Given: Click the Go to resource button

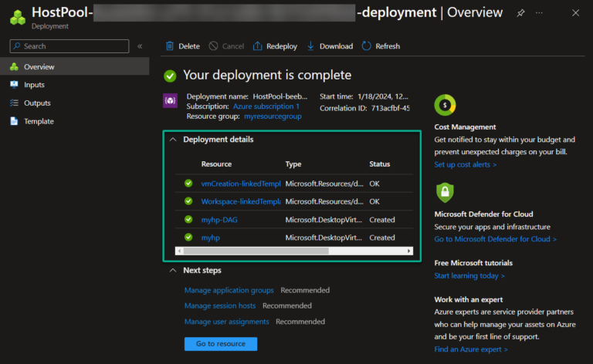Looking at the screenshot, I should click(x=221, y=344).
